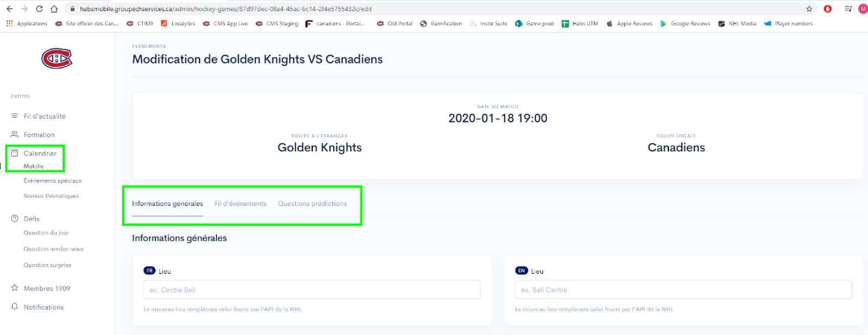Go to Soirées thématiques section
868x335 pixels.
51,196
